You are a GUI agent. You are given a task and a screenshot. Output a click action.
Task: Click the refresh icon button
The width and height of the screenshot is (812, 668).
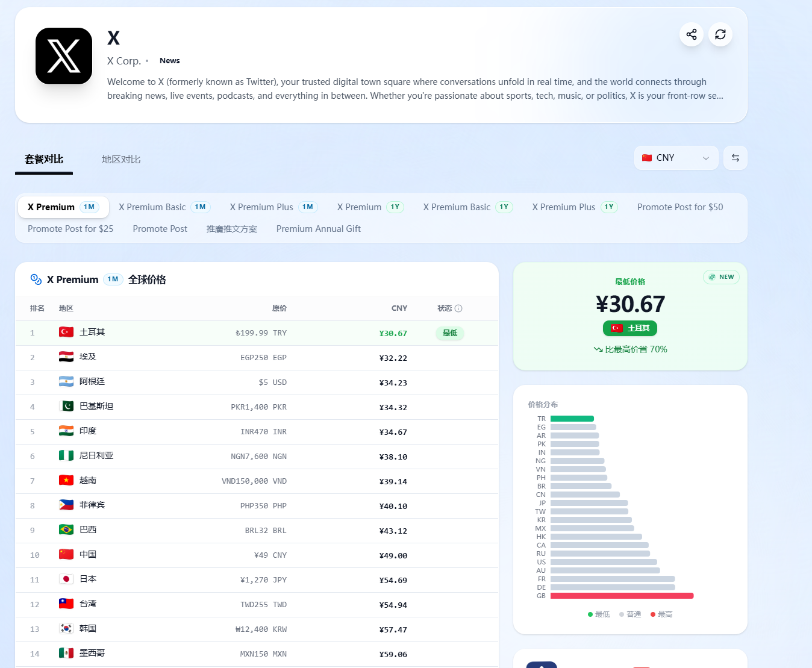(720, 34)
